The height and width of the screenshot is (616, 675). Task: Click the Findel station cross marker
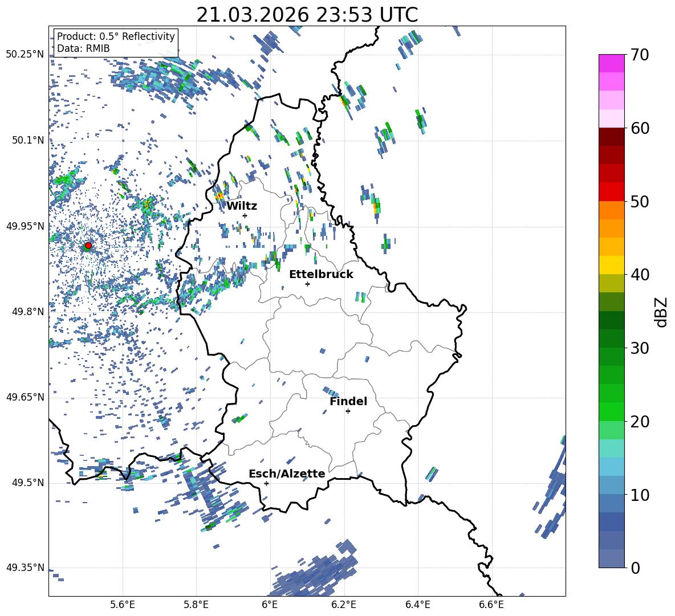tap(348, 411)
